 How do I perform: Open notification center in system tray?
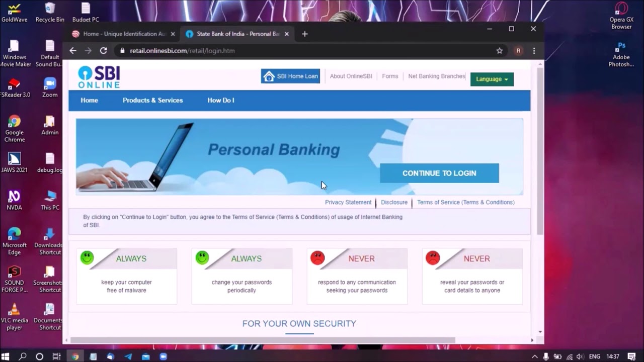(x=632, y=356)
